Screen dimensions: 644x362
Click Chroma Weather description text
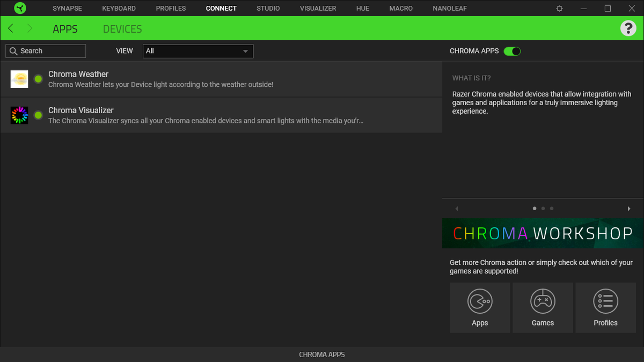point(161,85)
